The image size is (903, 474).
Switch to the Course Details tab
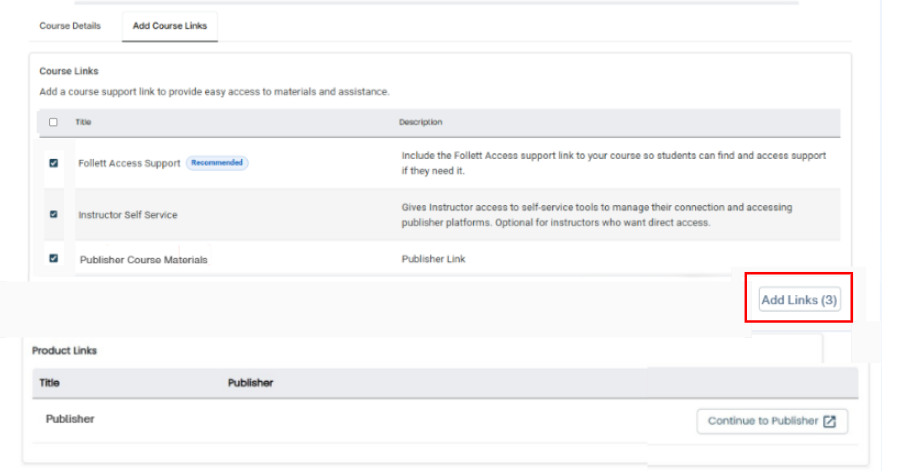click(70, 26)
